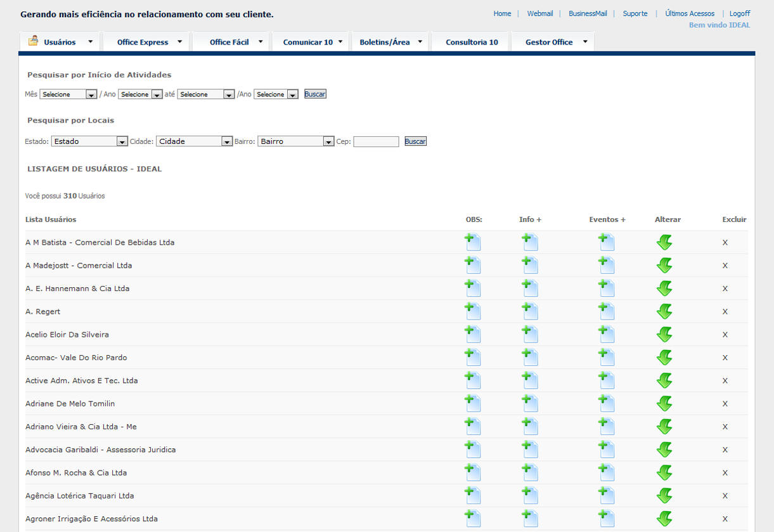774x532 pixels.
Task: Delete A M Batista with Excluir X
Action: 725,242
